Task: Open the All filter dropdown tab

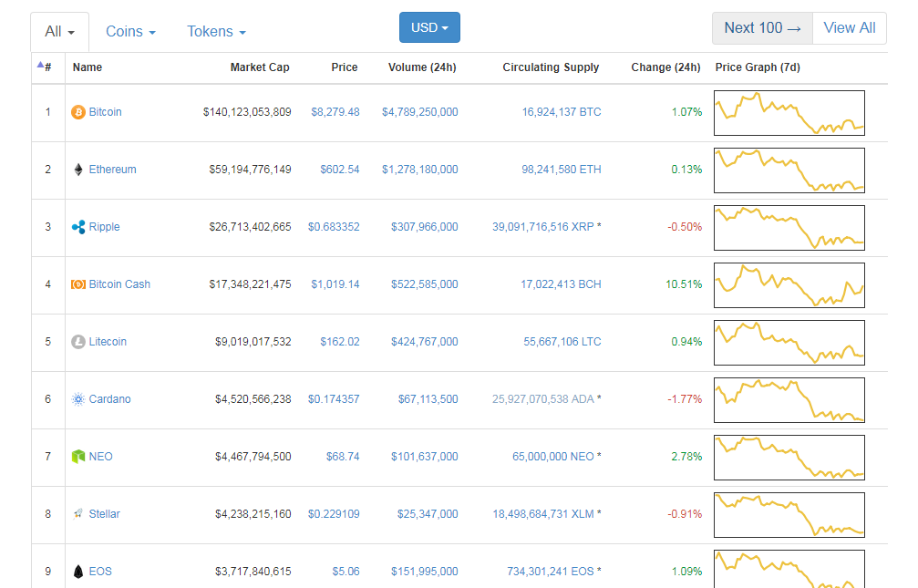Action: pyautogui.click(x=60, y=32)
